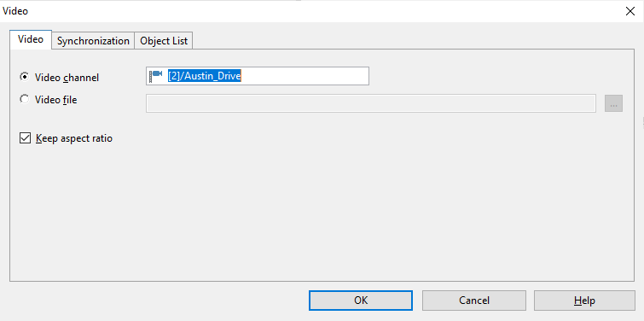Close the Video dialog window
This screenshot has height=321, width=644.
coord(630,11)
